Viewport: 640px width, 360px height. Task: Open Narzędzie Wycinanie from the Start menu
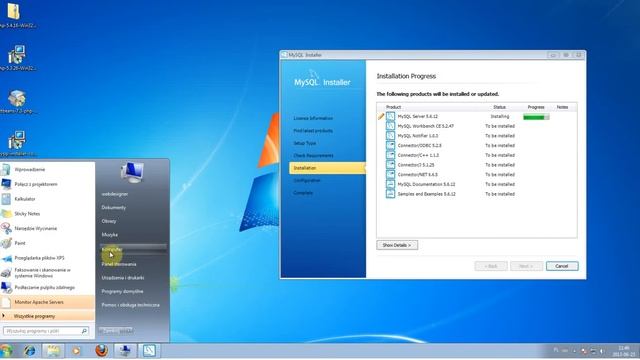click(x=47, y=228)
